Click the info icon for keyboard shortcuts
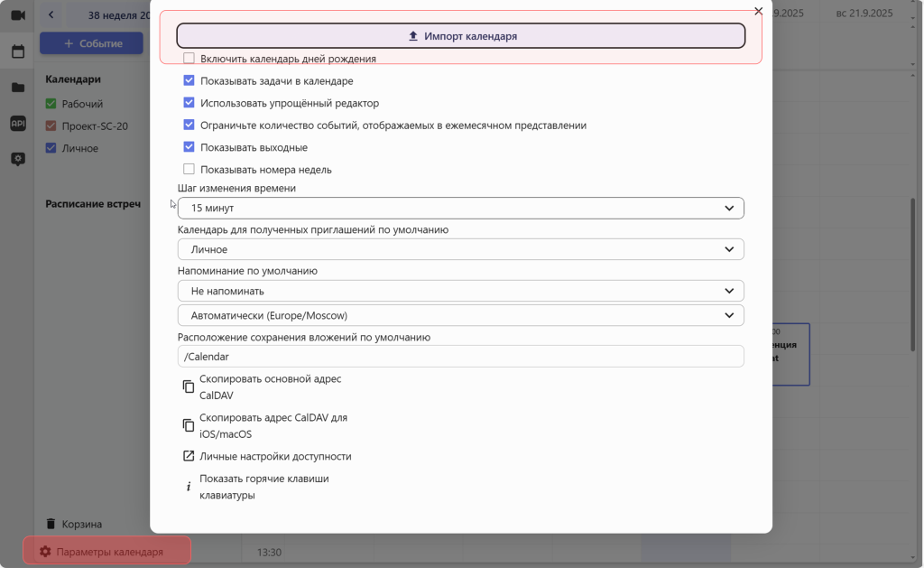This screenshot has width=924, height=568. [x=189, y=487]
